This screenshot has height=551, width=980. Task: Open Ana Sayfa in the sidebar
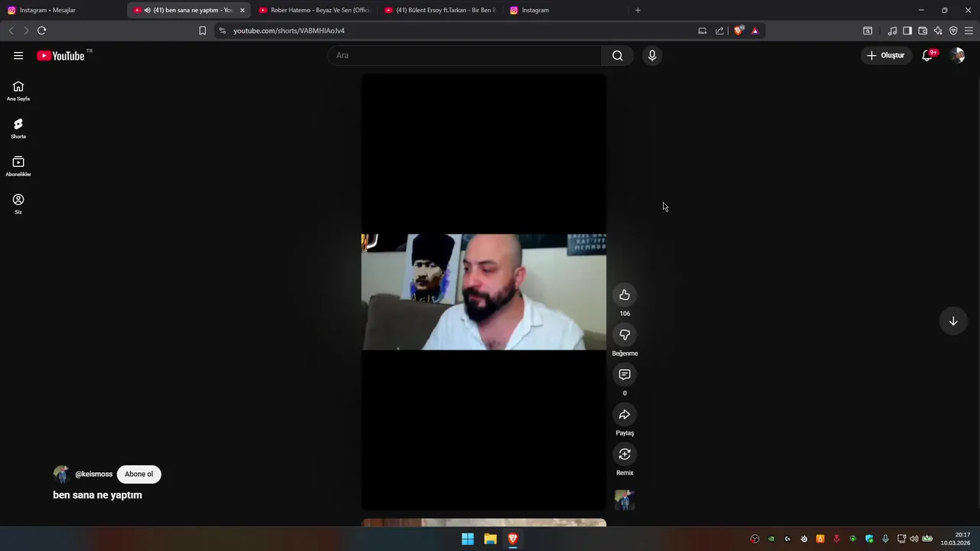tap(18, 91)
